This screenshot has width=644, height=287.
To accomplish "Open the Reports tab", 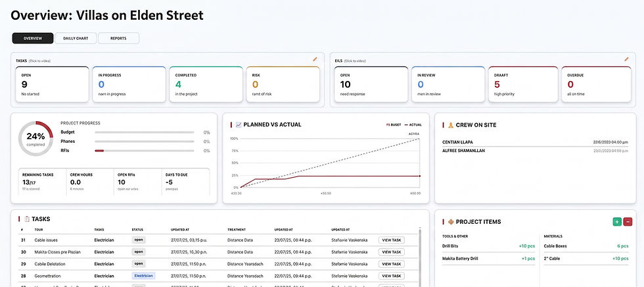I will coord(118,38).
